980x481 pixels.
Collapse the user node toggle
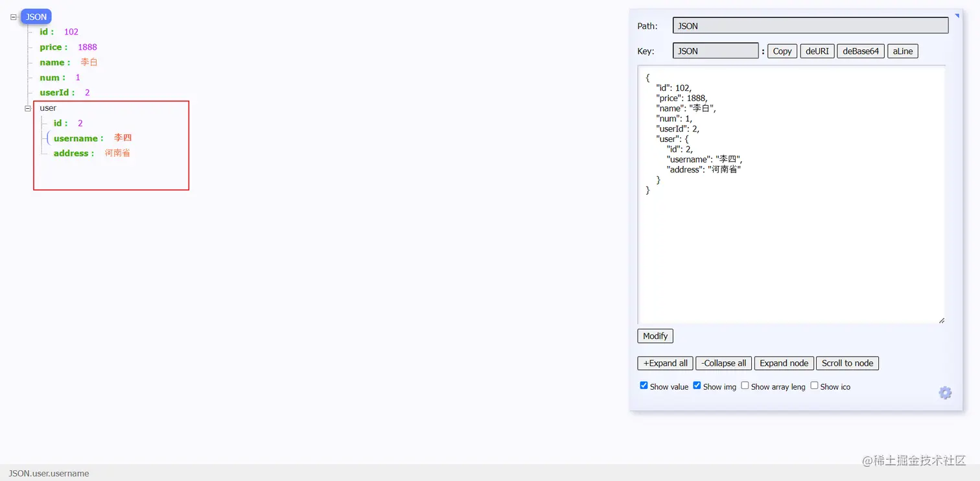(x=28, y=108)
